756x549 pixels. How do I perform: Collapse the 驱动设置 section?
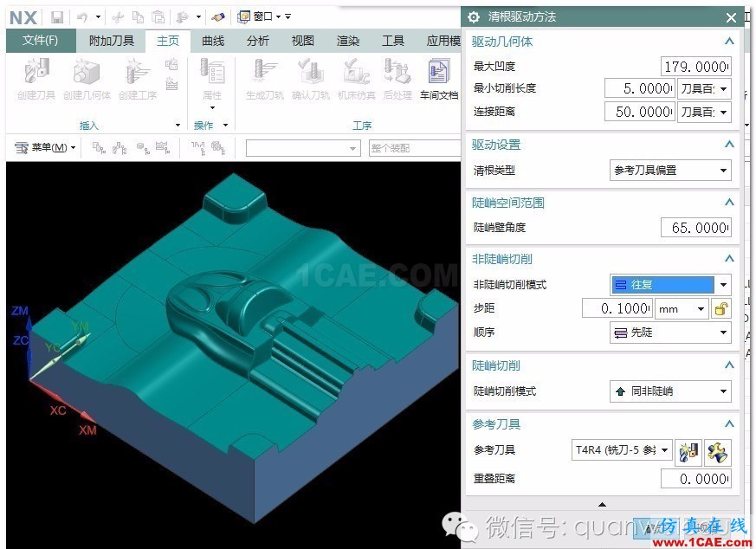point(729,144)
